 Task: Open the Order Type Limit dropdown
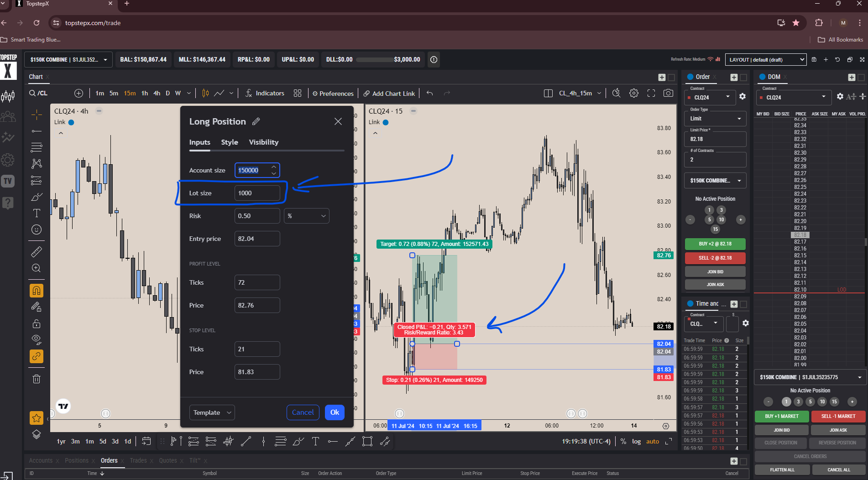point(715,119)
